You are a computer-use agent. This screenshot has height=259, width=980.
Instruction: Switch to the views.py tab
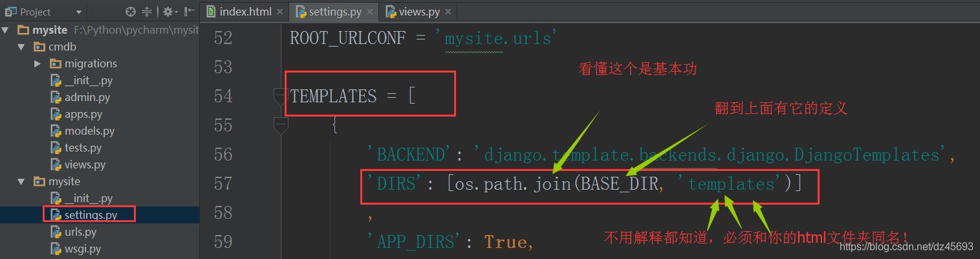coord(420,12)
